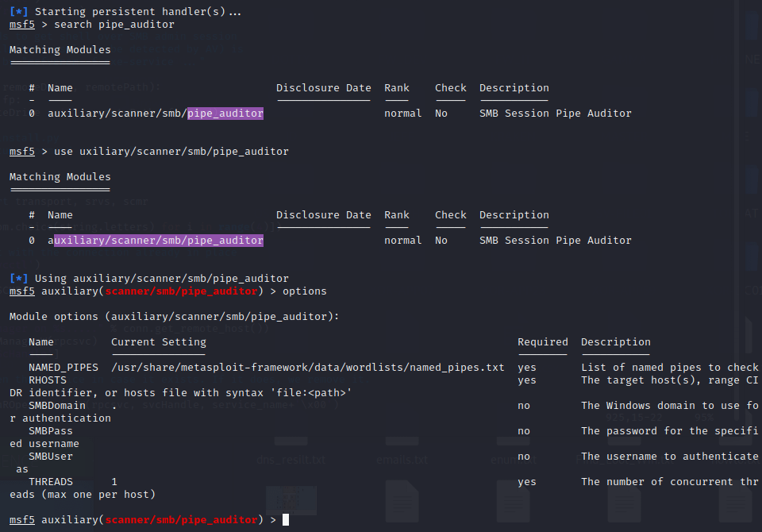Image resolution: width=762 pixels, height=532 pixels.
Task: Click 'Name' header in the second results table
Action: pos(60,215)
